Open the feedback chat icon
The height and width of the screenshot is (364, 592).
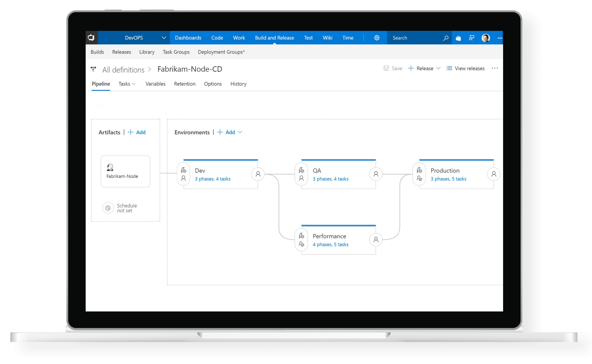[x=471, y=38]
